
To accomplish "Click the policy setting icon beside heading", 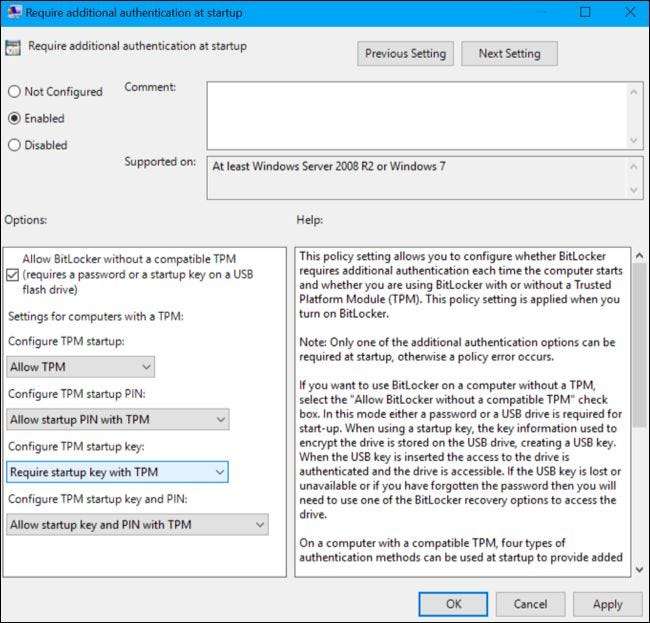I will (x=14, y=46).
